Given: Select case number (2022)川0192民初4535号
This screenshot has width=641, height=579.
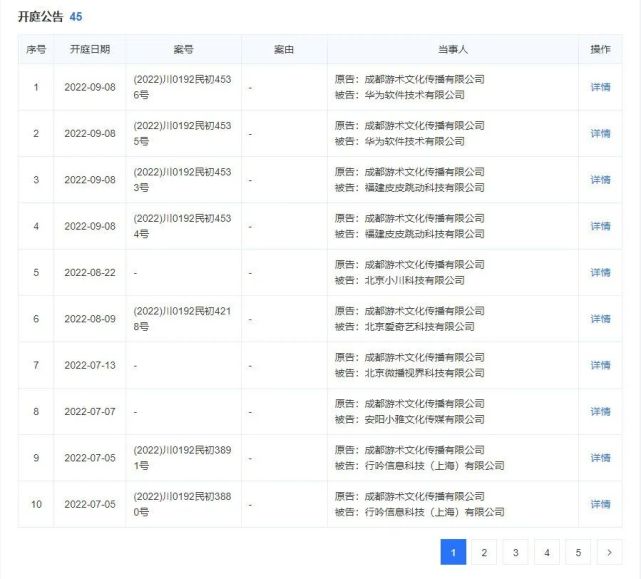Looking at the screenshot, I should click(x=182, y=133).
